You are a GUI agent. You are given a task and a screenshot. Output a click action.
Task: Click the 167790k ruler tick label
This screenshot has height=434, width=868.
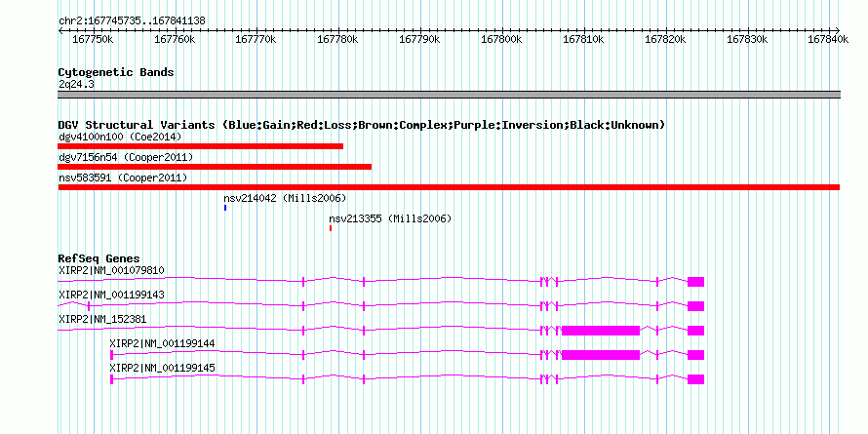click(419, 40)
